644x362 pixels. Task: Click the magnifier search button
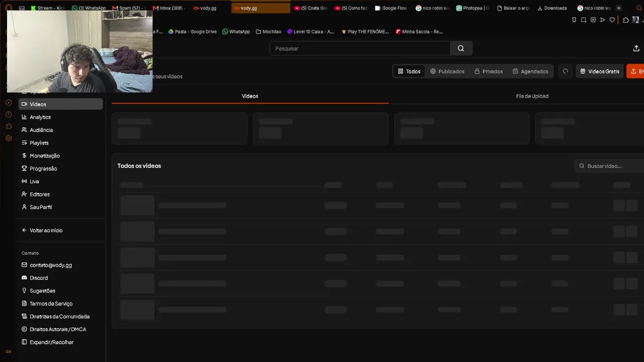(x=461, y=48)
